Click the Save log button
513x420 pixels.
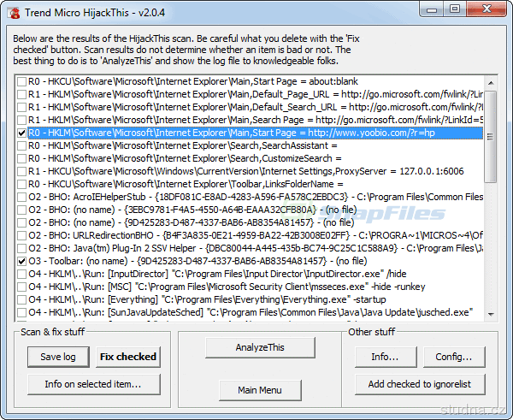point(58,357)
